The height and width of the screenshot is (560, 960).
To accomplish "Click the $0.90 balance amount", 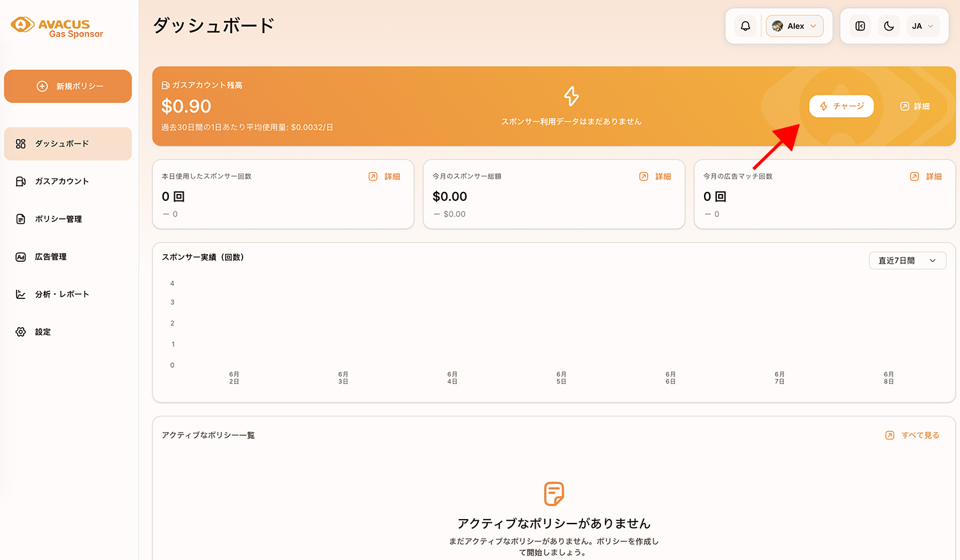I will [x=186, y=106].
